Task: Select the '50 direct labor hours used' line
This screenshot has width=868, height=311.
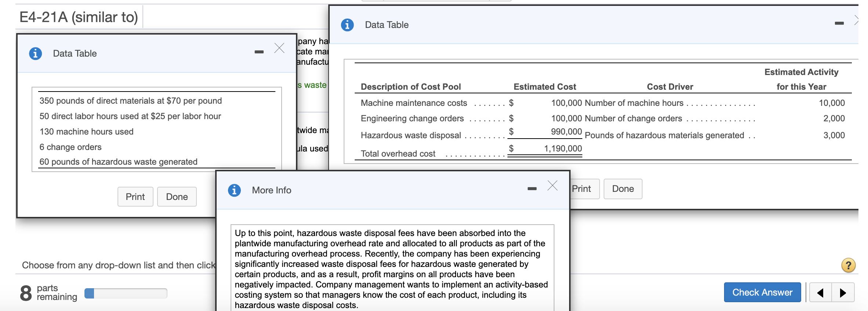Action: (x=130, y=116)
